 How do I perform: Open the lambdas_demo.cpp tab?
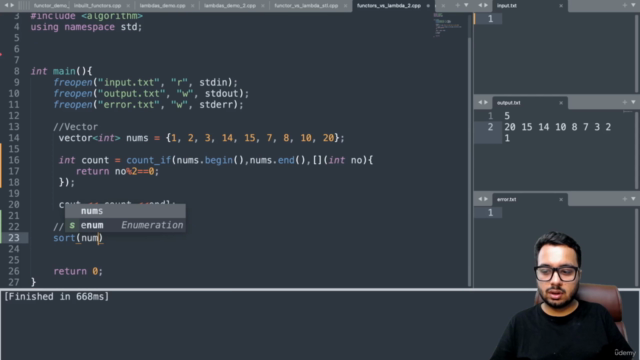point(162,6)
